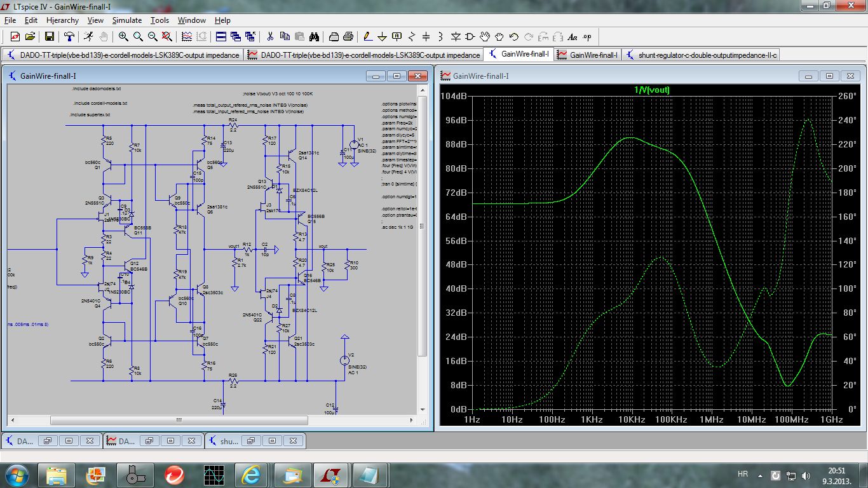
Task: Click the 260° phase axis label
Action: [x=846, y=96]
